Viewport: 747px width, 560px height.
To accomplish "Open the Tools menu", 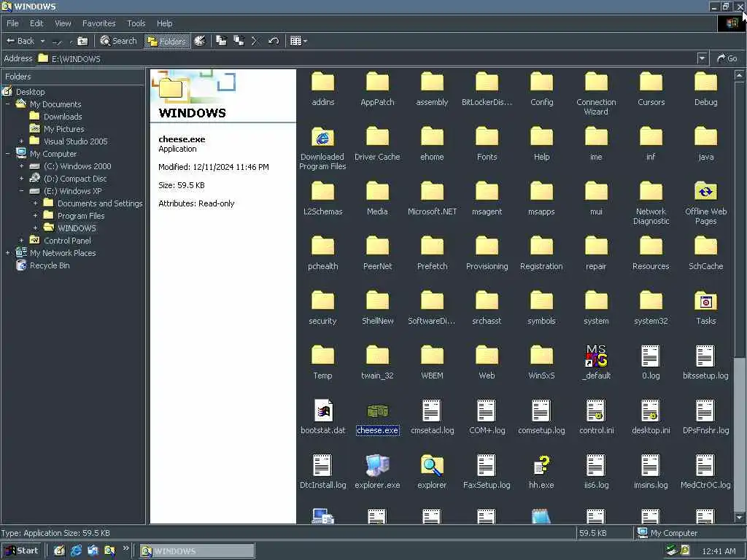I will [x=136, y=23].
